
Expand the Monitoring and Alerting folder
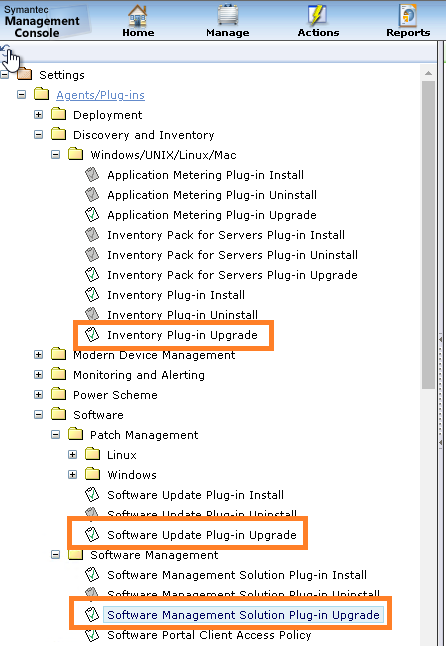tap(38, 374)
